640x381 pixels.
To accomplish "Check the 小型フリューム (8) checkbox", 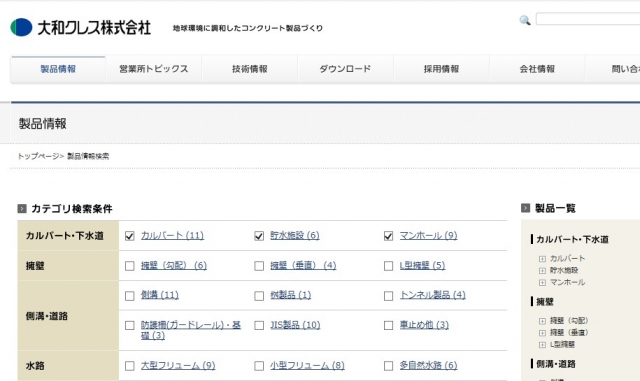I will click(259, 366).
